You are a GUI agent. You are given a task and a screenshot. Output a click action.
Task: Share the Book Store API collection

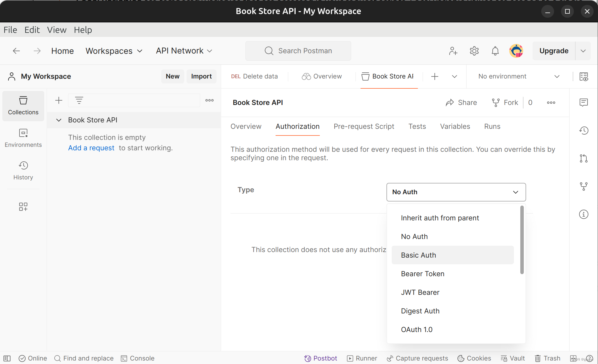coord(461,103)
